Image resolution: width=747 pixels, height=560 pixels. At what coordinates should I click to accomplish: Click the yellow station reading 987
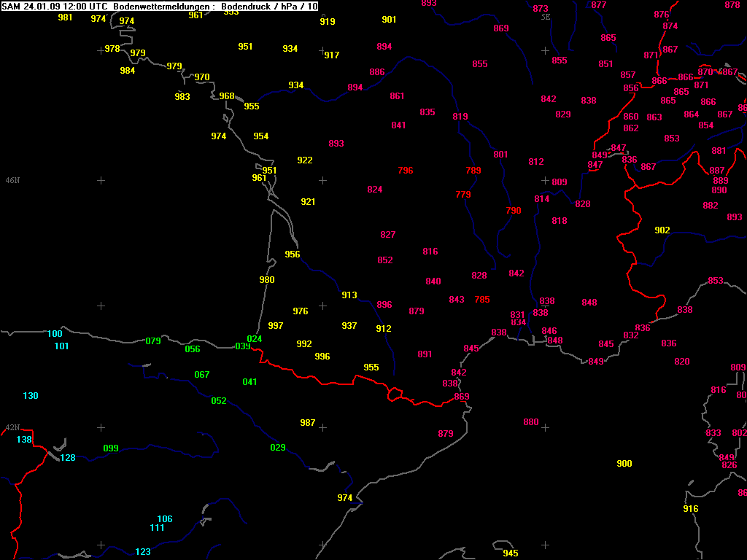click(308, 423)
